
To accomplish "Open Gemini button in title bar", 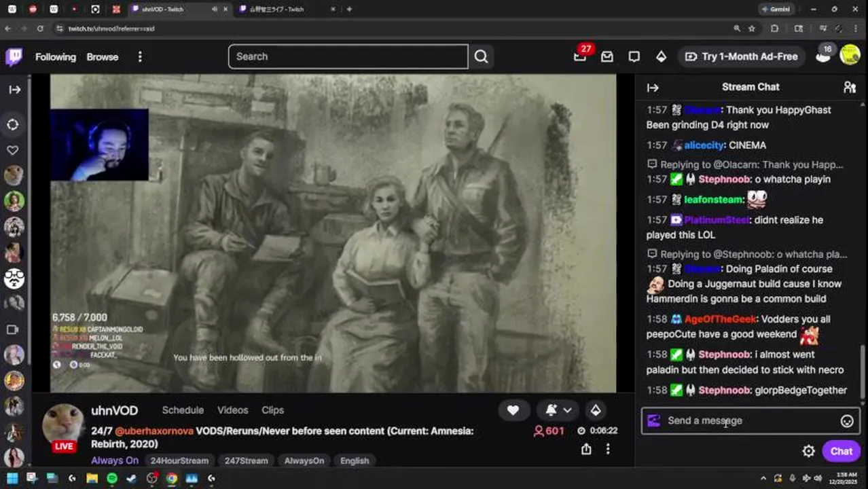I will 775,10.
